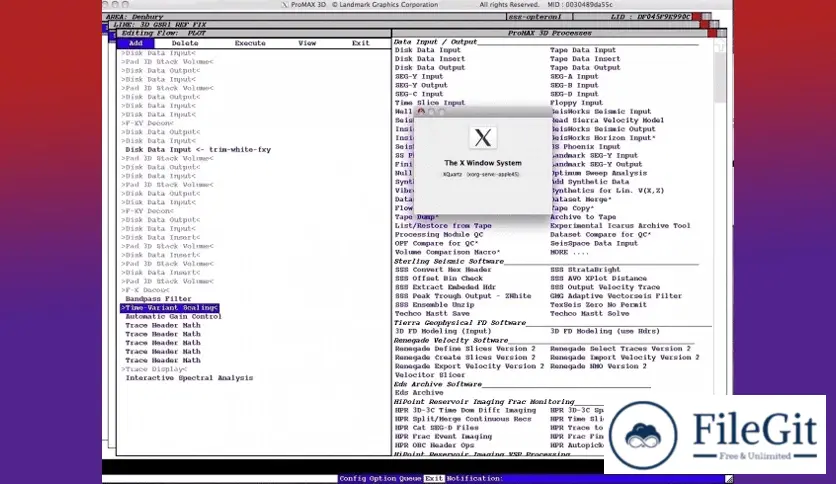Choose Archive to Tape process
This screenshot has height=484, width=836.
[583, 217]
